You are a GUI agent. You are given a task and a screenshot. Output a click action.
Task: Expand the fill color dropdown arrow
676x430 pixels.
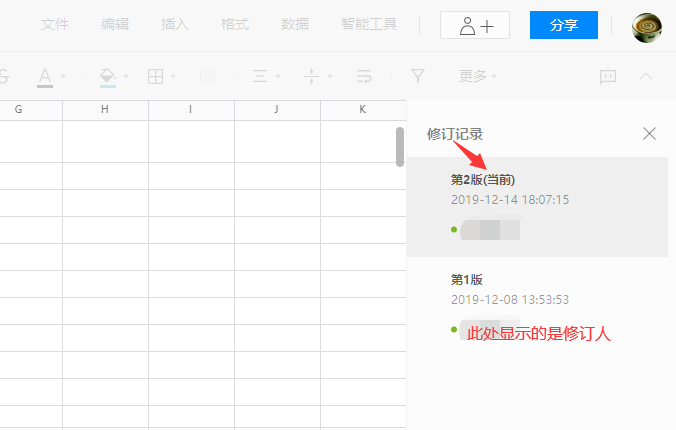126,77
